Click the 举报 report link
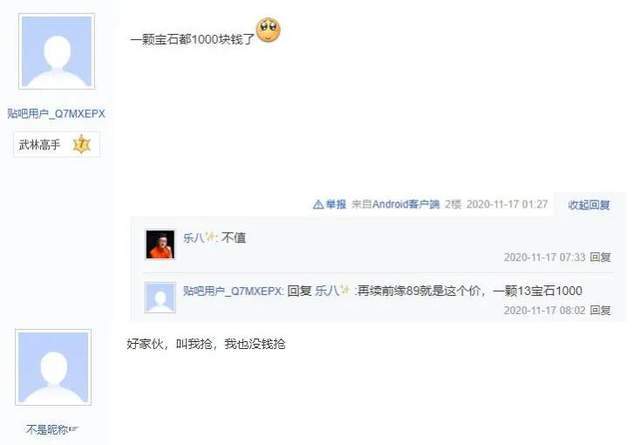This screenshot has height=445, width=640. pos(336,204)
